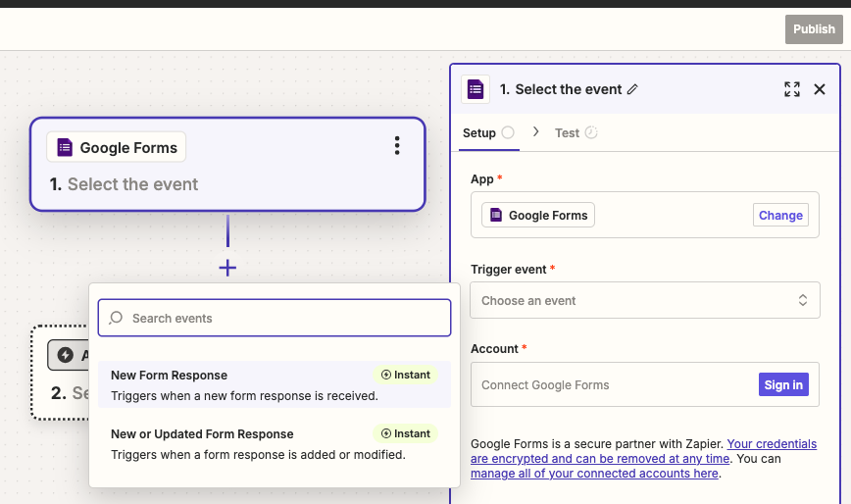This screenshot has width=851, height=504.
Task: Click the Instant badge on New Form Response
Action: point(406,375)
